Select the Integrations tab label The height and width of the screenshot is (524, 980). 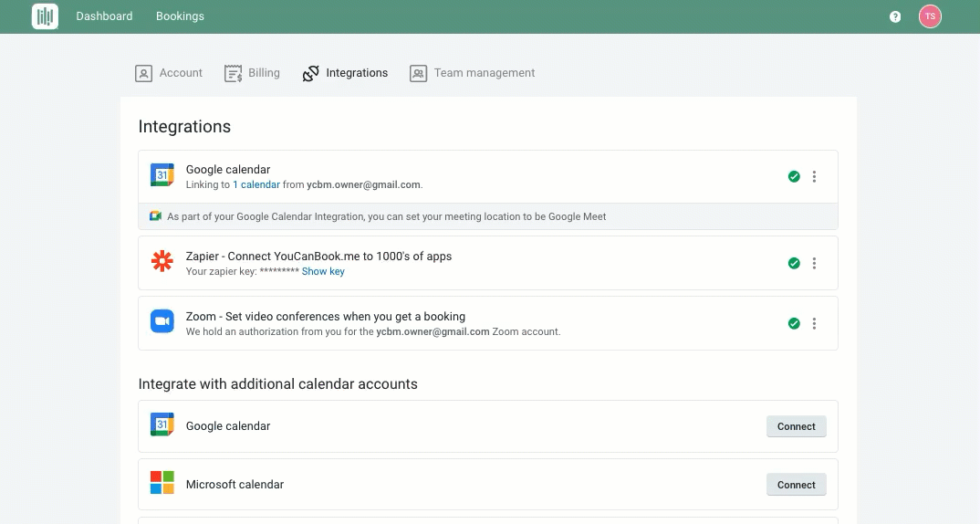[x=357, y=72]
